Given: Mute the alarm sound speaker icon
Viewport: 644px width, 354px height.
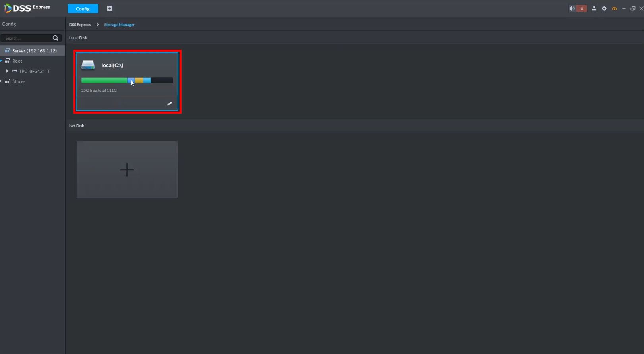Looking at the screenshot, I should [572, 8].
